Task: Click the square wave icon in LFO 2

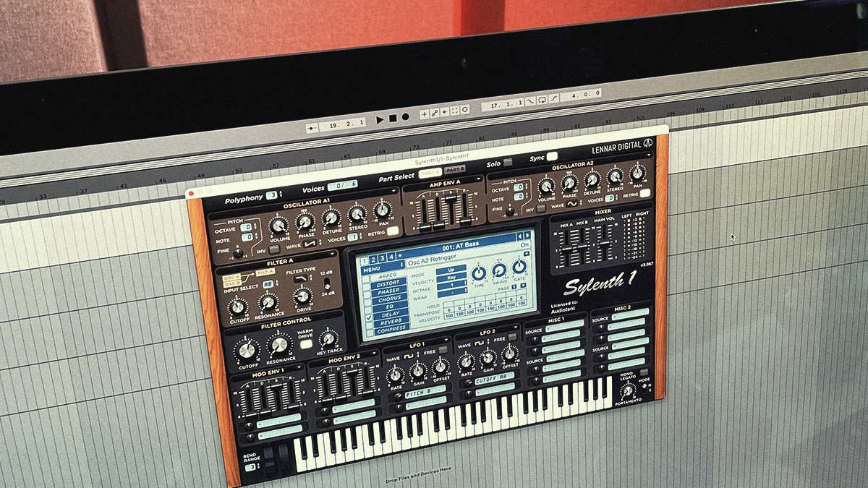Action: click(x=479, y=345)
